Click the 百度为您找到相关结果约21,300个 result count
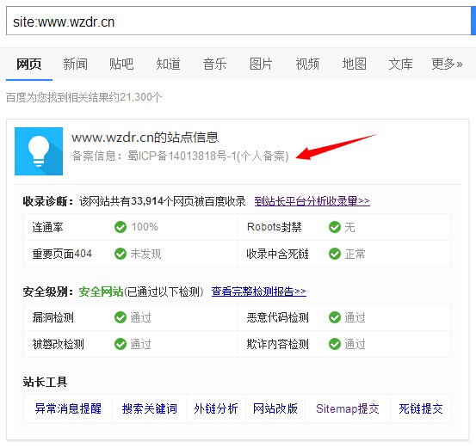The width and height of the screenshot is (476, 448). click(x=84, y=97)
